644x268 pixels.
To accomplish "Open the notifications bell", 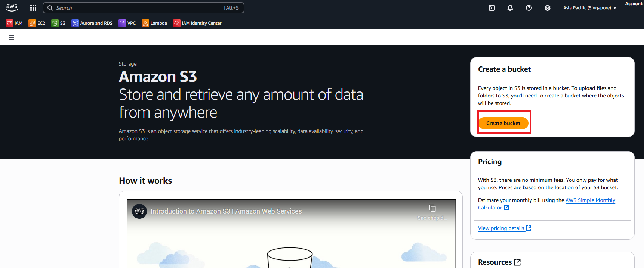I will pyautogui.click(x=510, y=8).
